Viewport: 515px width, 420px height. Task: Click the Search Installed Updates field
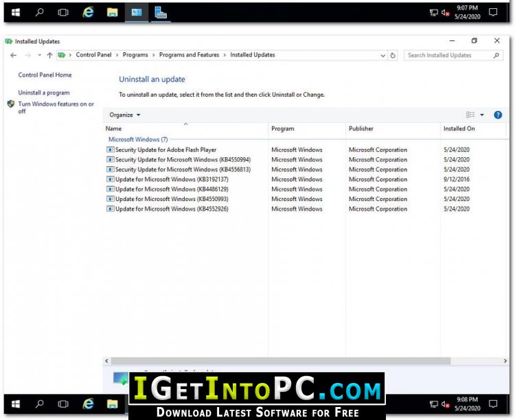click(453, 56)
